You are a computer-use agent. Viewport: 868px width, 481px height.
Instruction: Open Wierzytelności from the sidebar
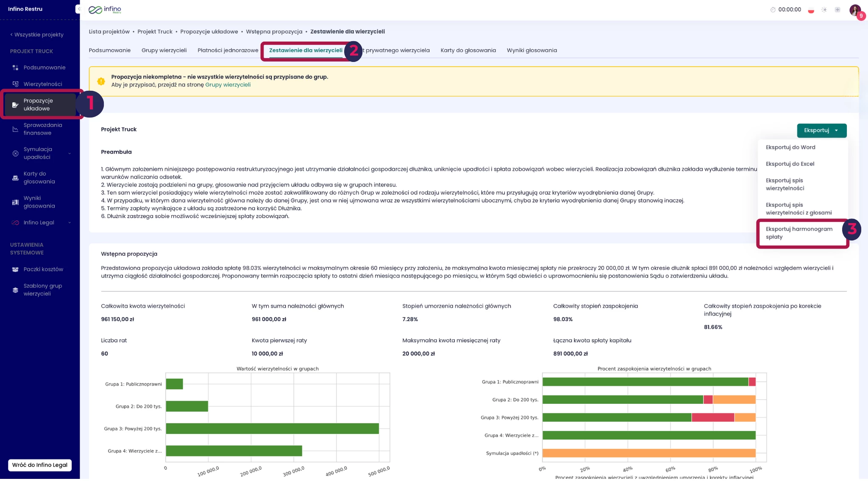(42, 84)
